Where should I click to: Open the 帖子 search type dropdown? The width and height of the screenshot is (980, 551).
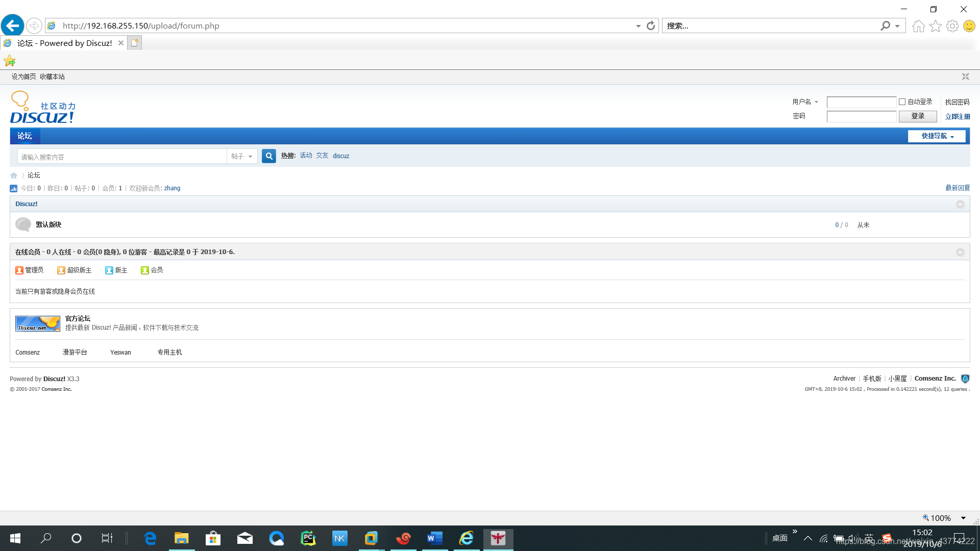(242, 157)
